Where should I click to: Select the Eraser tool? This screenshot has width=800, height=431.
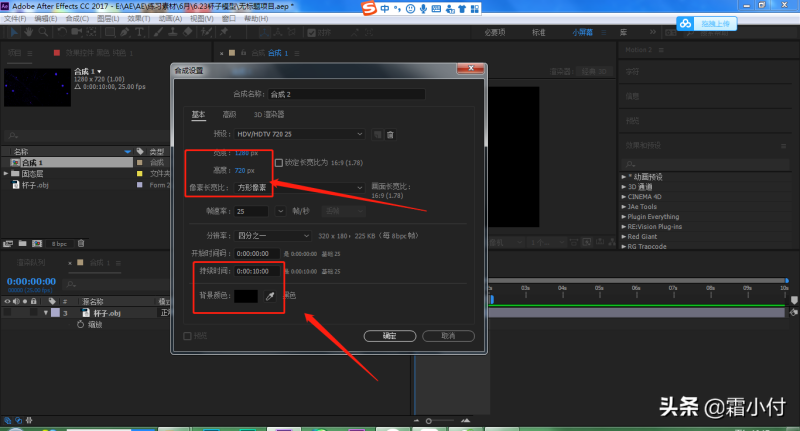pyautogui.click(x=187, y=32)
